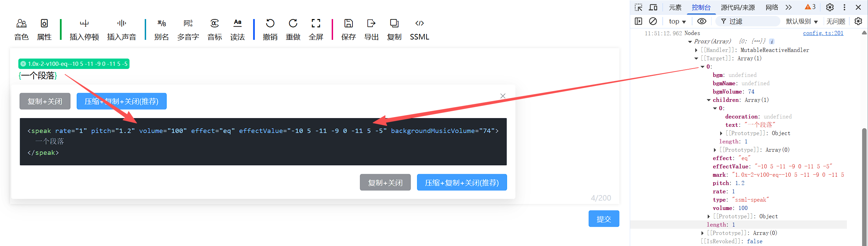Toggle device toolbar emulation in DevTools

[653, 7]
